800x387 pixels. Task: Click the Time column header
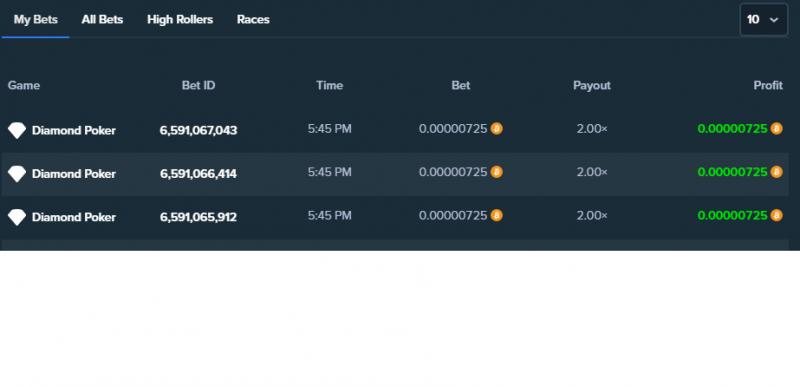point(330,85)
